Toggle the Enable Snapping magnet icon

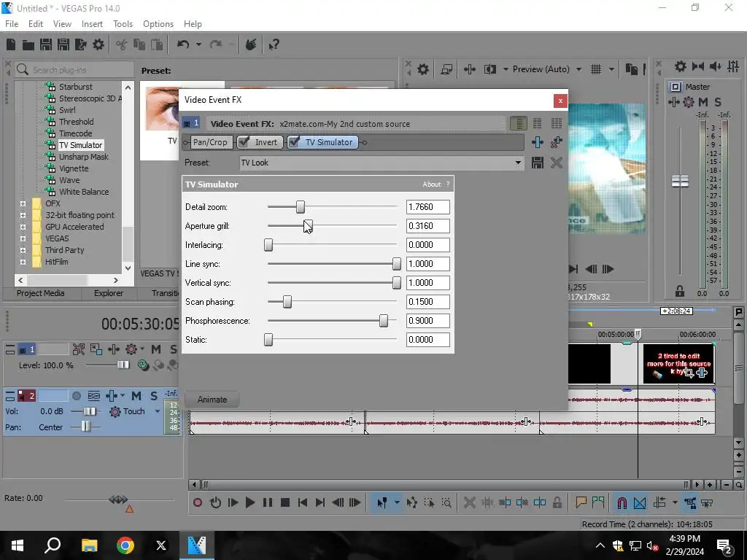[622, 502]
